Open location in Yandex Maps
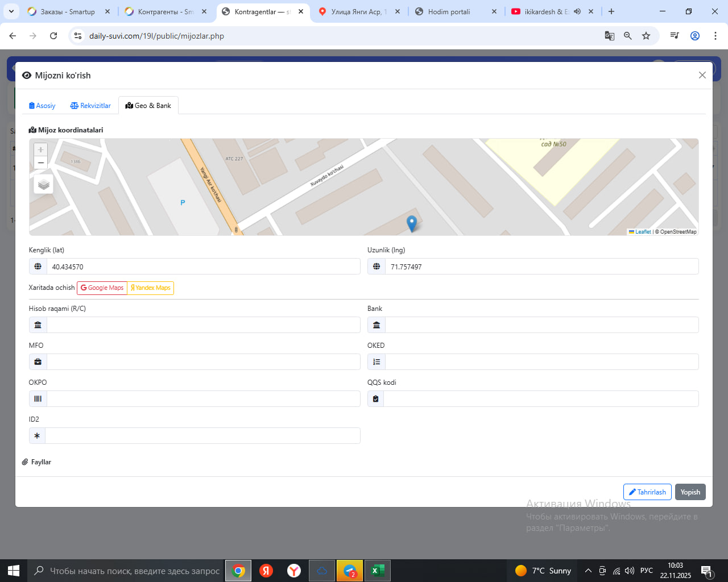728x582 pixels. (151, 288)
